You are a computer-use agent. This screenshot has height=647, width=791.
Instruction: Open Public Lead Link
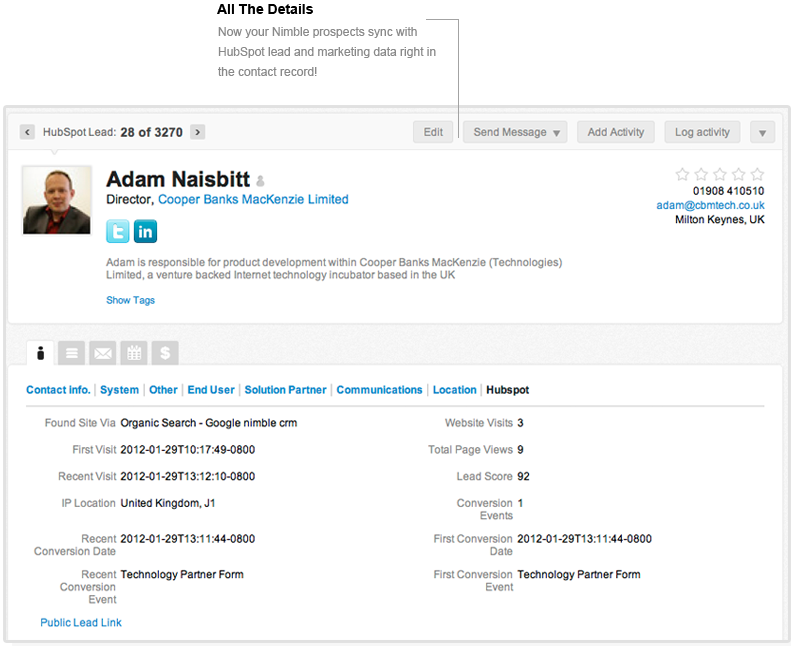[x=81, y=623]
